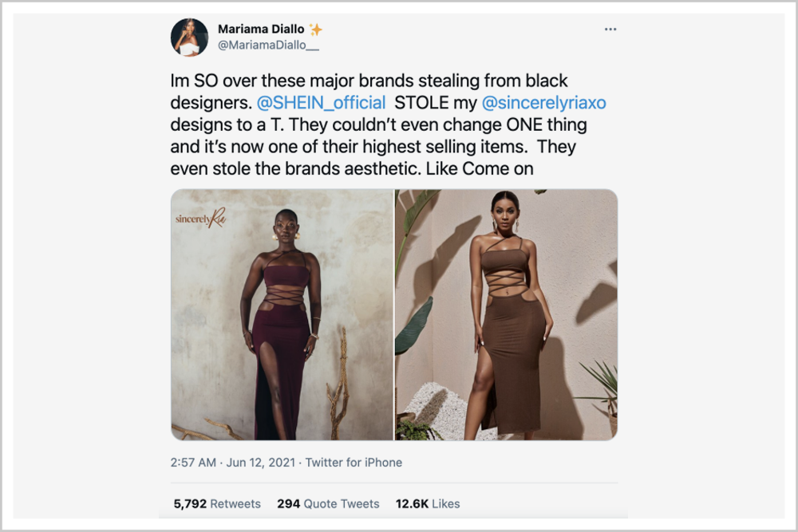Click the Twitter for iPhone source link
The image size is (798, 532).
click(x=354, y=463)
